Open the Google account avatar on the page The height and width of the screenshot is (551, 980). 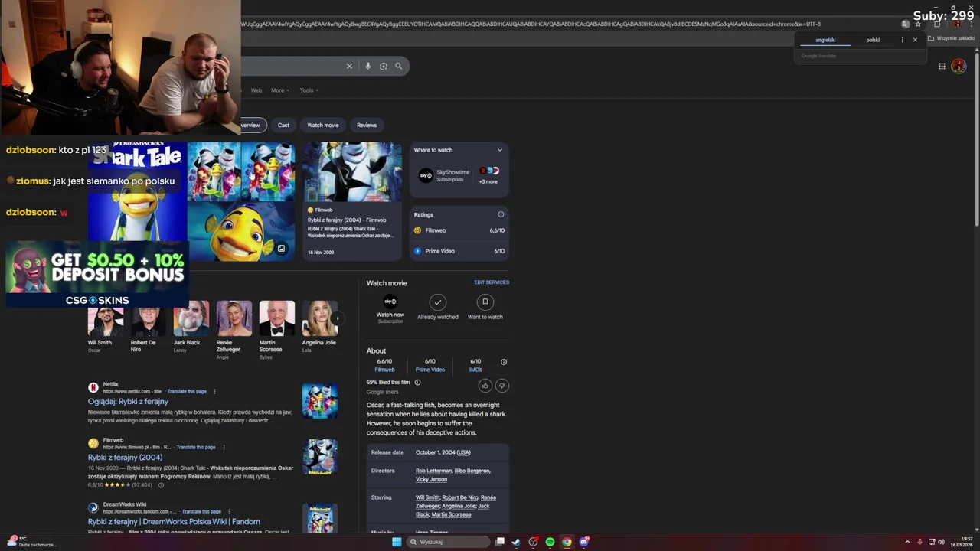[x=959, y=67]
